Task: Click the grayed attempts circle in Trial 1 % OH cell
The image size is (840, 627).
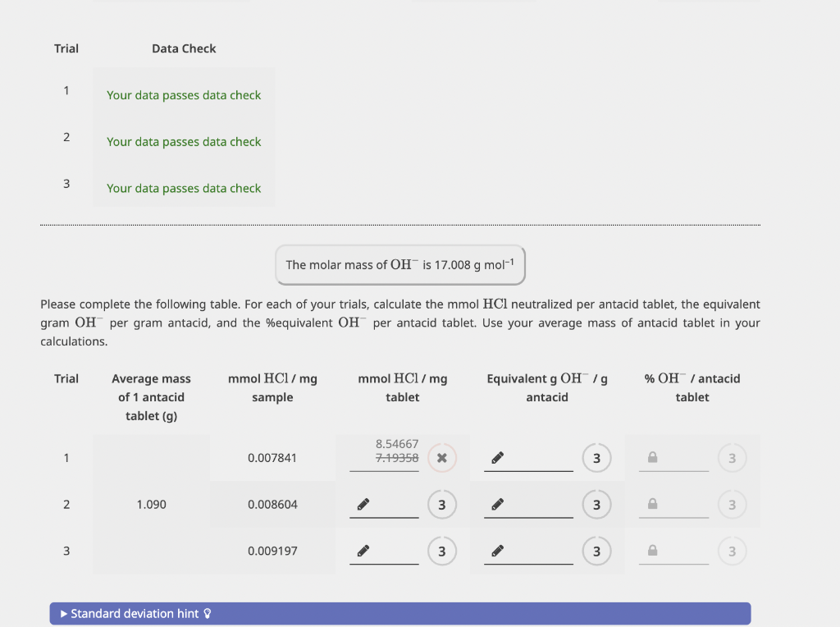Action: pos(732,458)
